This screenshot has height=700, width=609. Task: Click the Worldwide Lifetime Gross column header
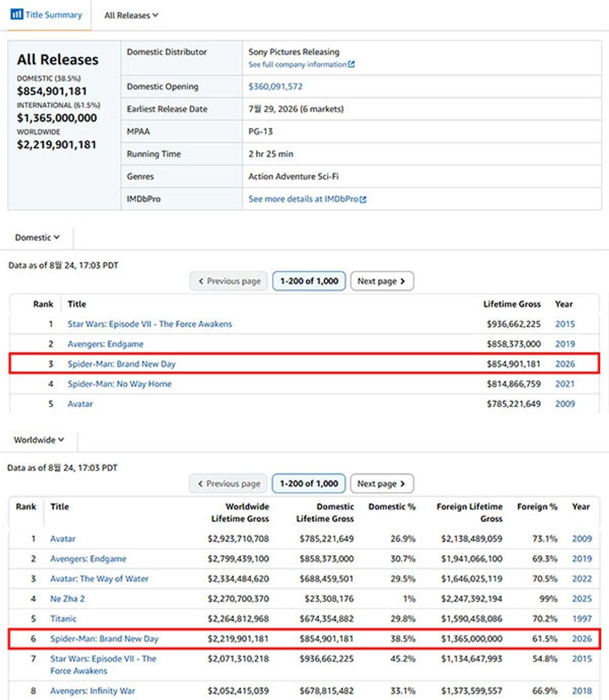click(241, 513)
